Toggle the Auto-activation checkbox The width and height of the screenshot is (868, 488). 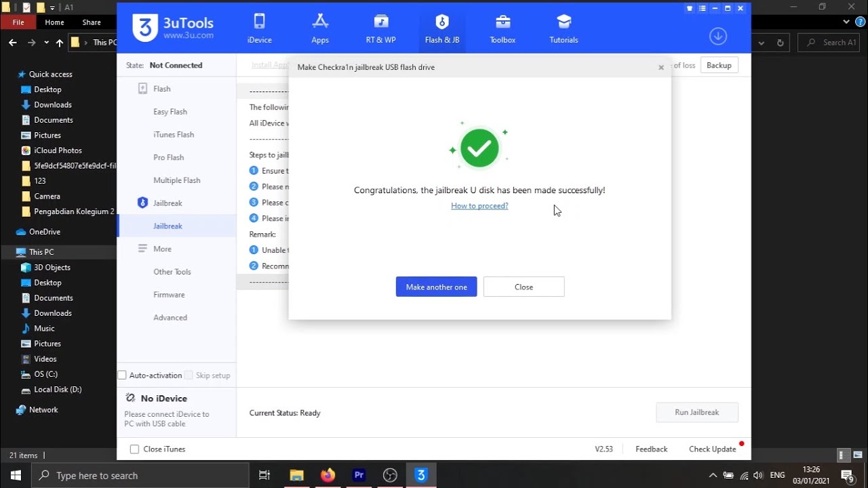point(122,375)
